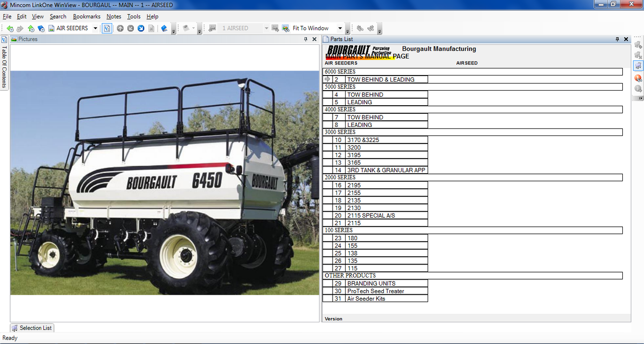Click the blue bookmark book icon

(x=164, y=28)
